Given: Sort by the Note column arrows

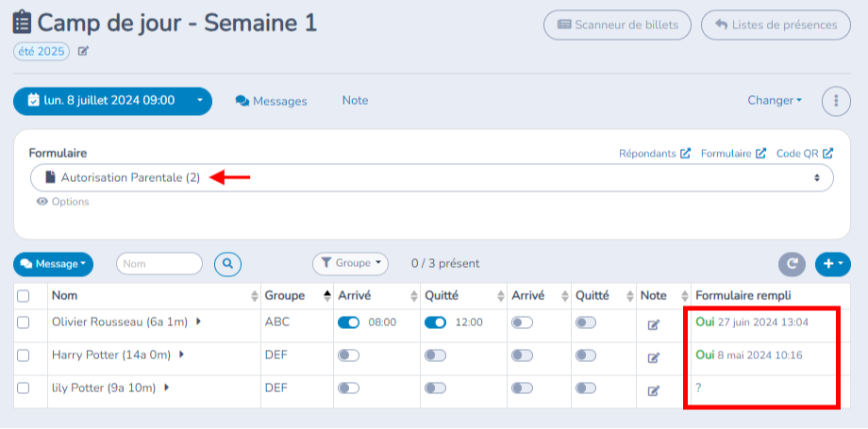Looking at the screenshot, I should [x=684, y=296].
